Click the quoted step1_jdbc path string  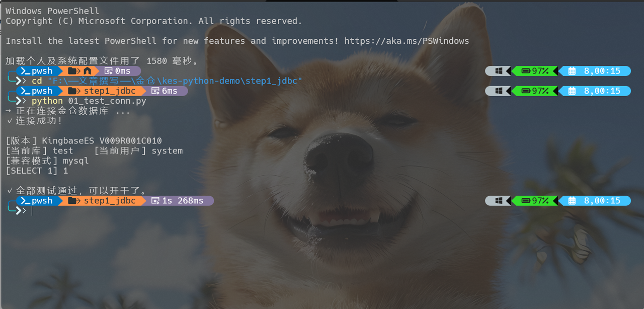coord(175,81)
